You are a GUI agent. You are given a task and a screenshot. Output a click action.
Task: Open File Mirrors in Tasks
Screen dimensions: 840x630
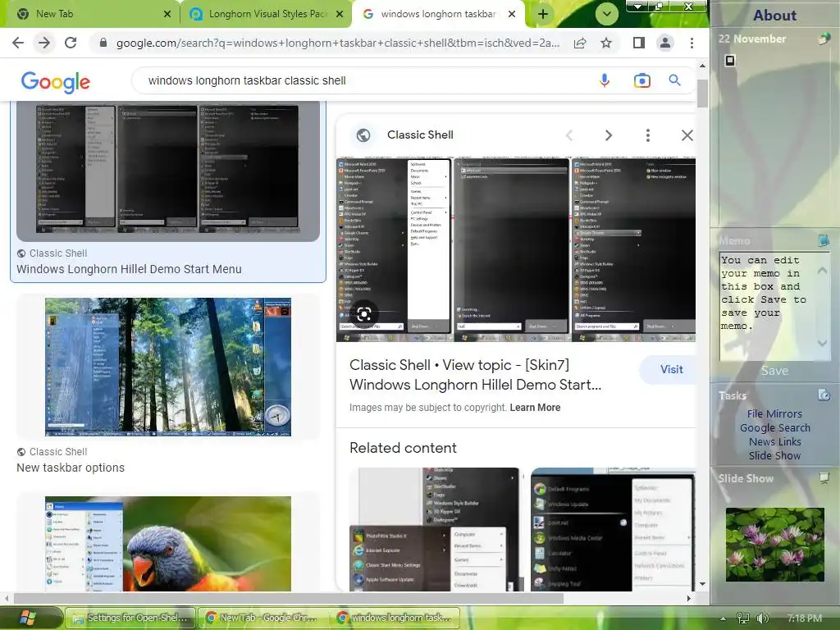774,413
